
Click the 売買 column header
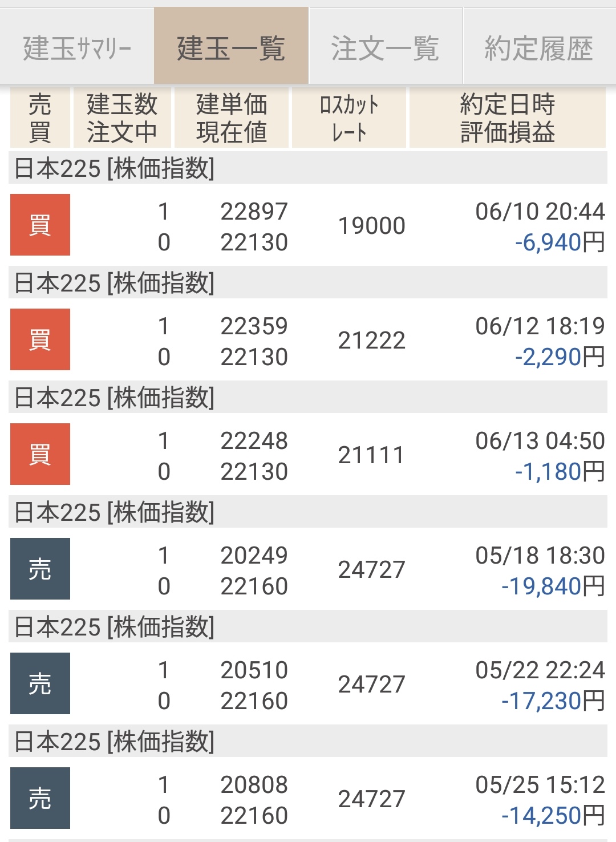[x=40, y=118]
